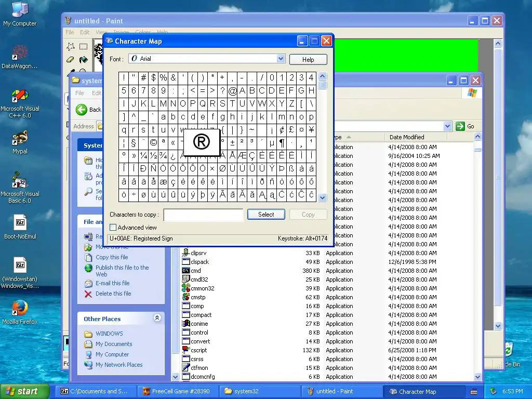Viewport: 532px width, 399px height.
Task: Enable Advanced view checkbox
Action: pyautogui.click(x=113, y=228)
